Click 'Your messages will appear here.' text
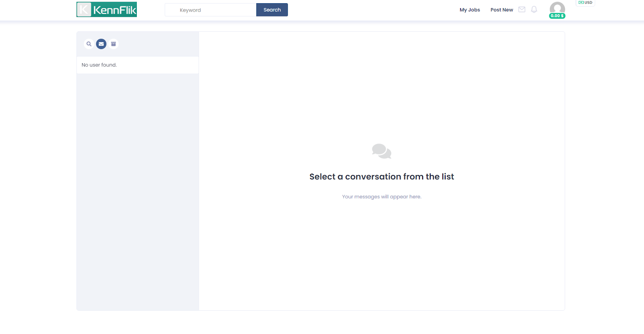Image resolution: width=644 pixels, height=334 pixels. point(382,197)
